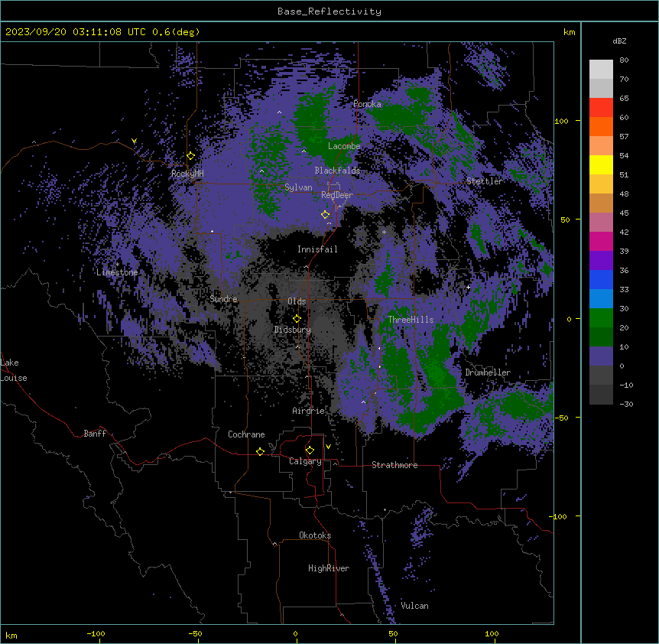This screenshot has height=644, width=659.
Task: Click the 45 value in dBZ legend
Action: click(624, 213)
